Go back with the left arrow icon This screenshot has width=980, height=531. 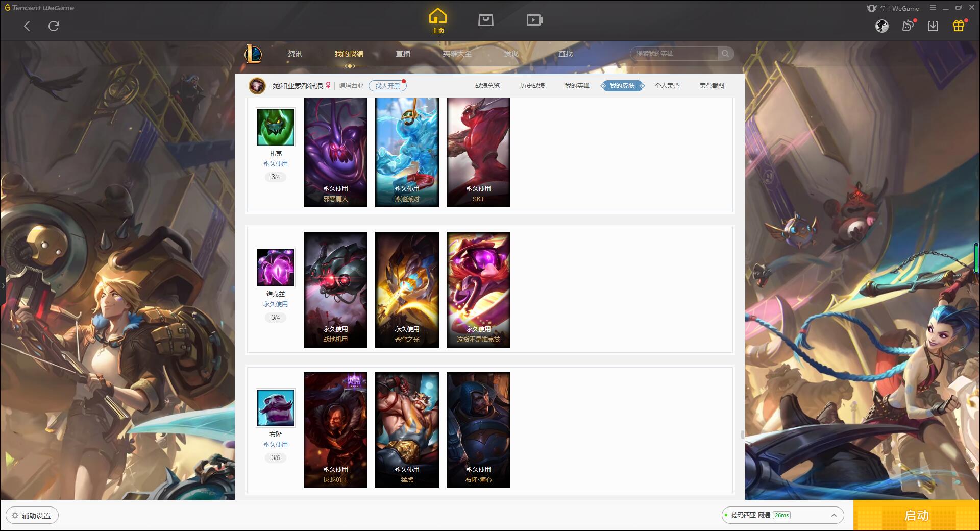[x=27, y=26]
